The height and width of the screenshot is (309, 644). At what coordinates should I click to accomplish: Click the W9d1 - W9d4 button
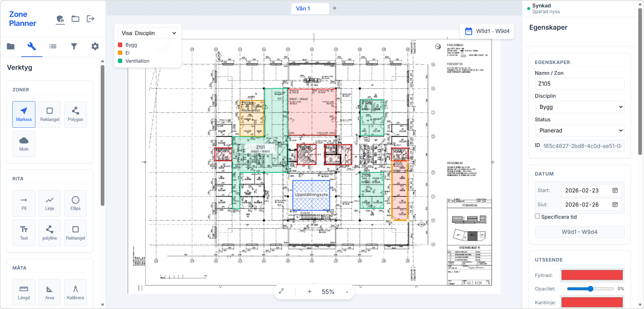point(580,232)
